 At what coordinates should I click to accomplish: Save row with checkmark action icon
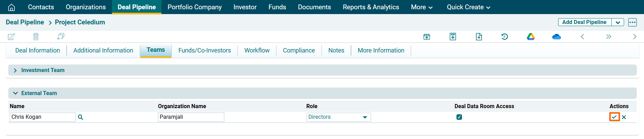(614, 117)
